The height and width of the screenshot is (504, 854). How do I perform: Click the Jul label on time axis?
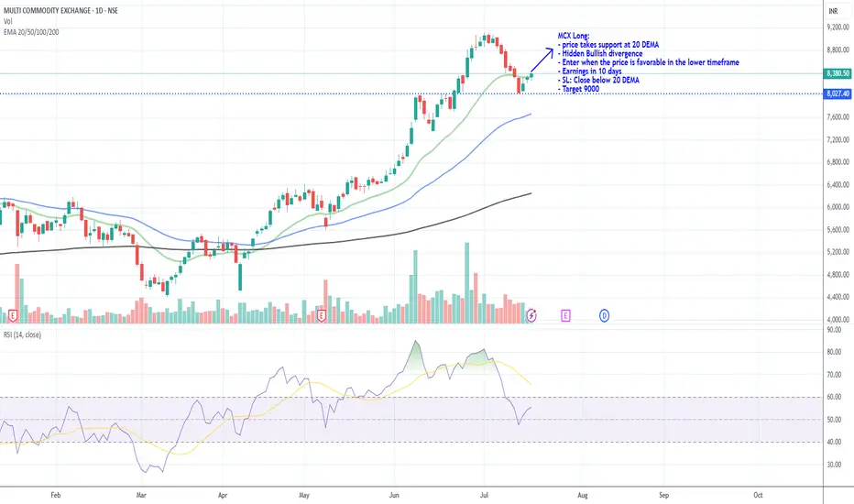click(x=484, y=495)
